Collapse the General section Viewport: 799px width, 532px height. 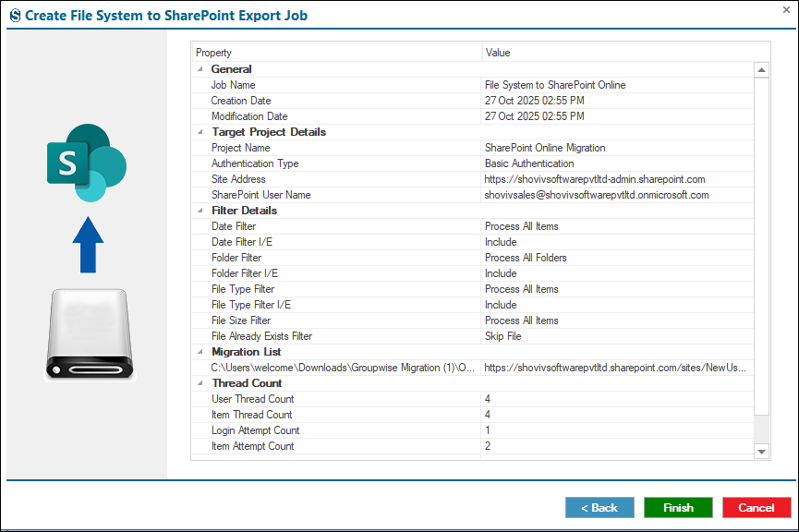click(x=200, y=68)
